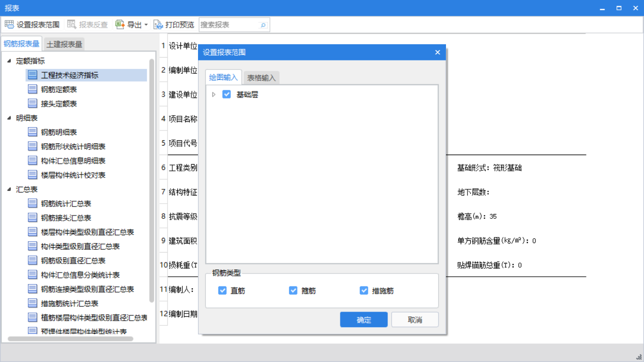Switch to the 土建报表量 tab
644x362 pixels.
coord(64,44)
